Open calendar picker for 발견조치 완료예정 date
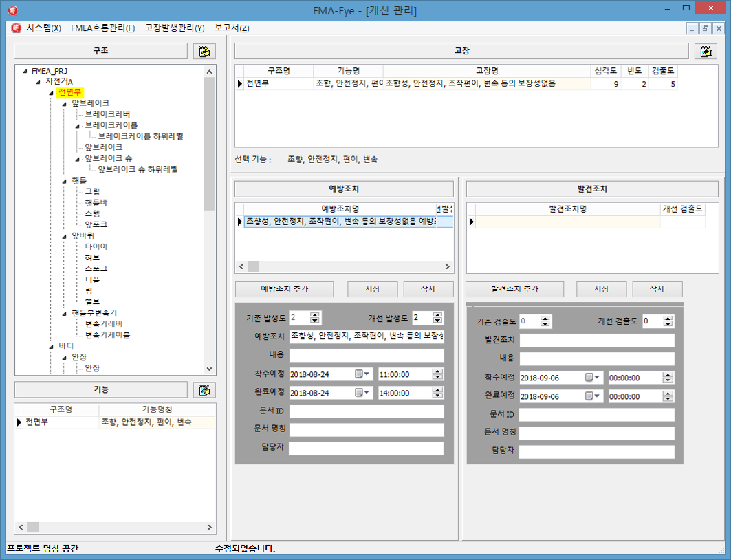 (593, 396)
